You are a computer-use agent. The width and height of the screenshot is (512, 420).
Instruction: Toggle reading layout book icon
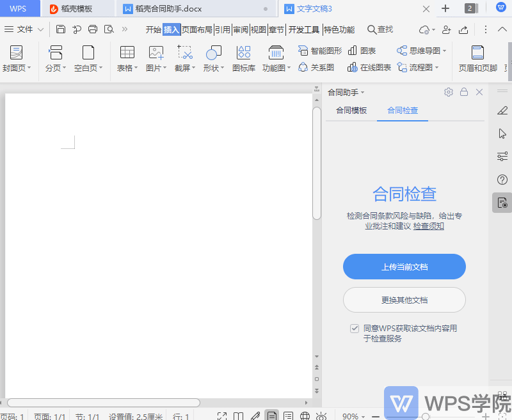tap(238, 416)
